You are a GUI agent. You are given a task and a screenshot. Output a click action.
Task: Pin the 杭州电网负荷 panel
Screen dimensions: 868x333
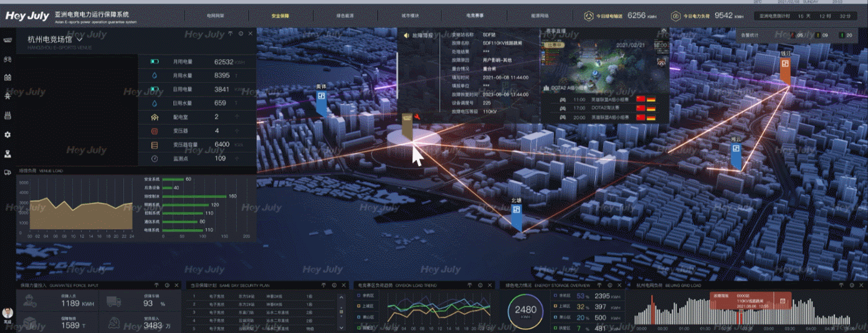pos(841,285)
